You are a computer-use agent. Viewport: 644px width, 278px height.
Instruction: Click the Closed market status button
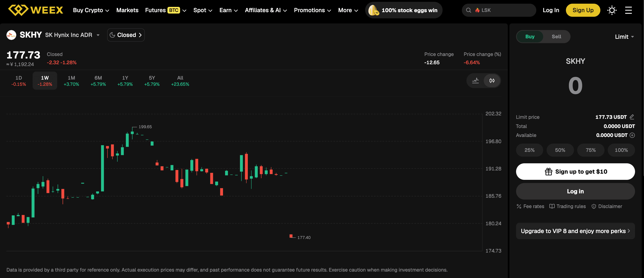coord(126,35)
